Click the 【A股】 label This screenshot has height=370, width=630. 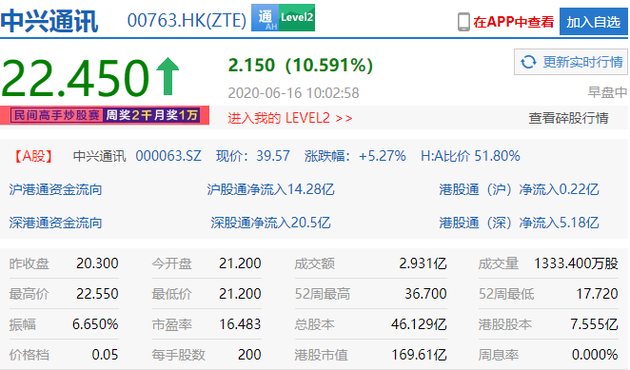(34, 156)
